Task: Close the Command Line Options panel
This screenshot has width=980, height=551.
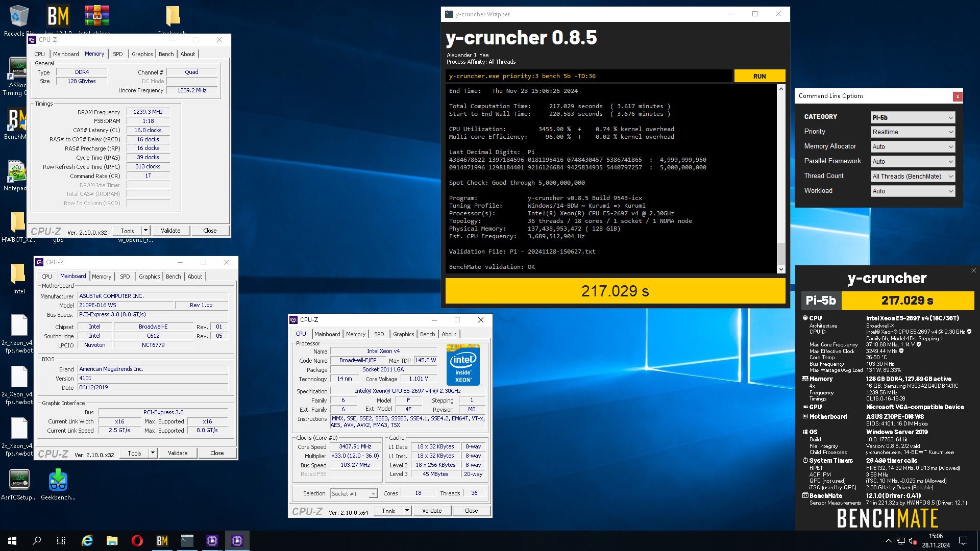Action: pos(958,96)
